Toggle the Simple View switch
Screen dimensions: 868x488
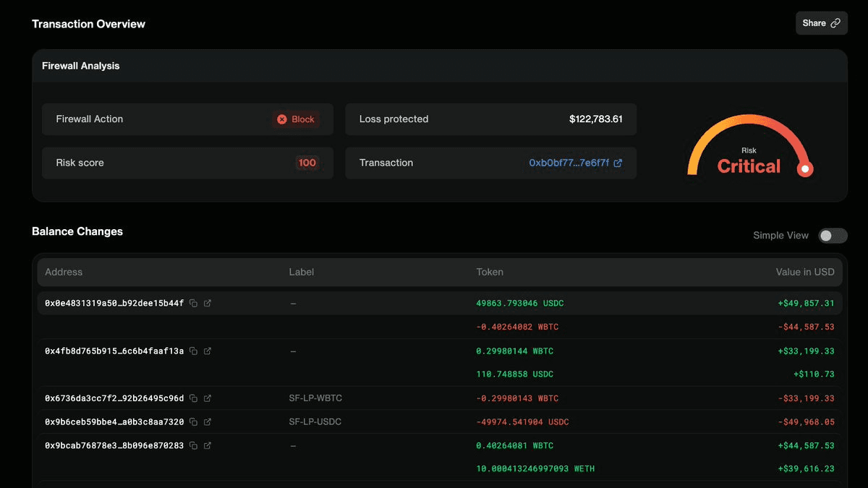[x=832, y=236]
